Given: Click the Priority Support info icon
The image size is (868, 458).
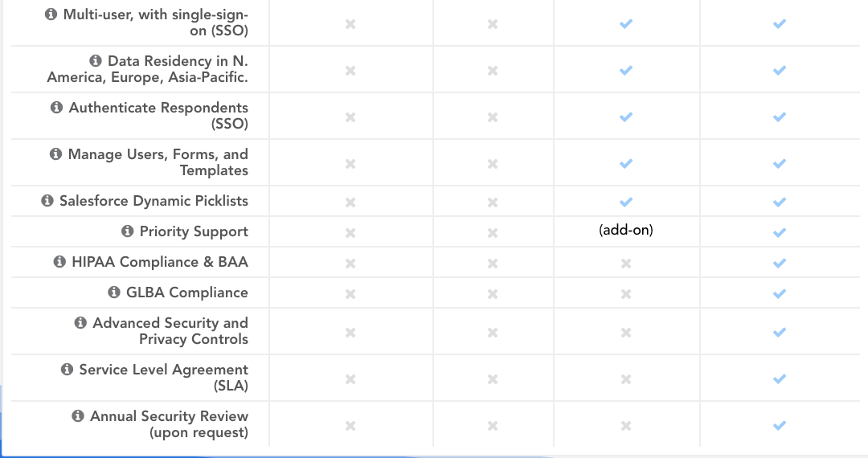Looking at the screenshot, I should (x=127, y=231).
